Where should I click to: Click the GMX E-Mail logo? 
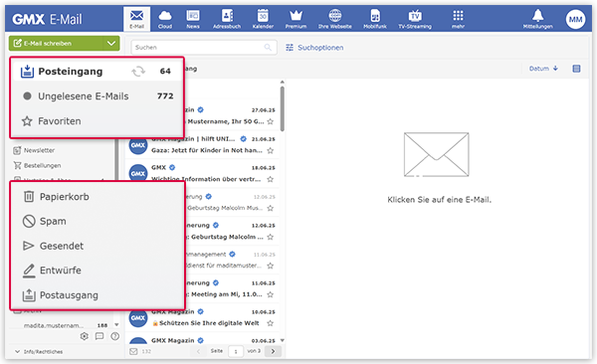pos(47,19)
